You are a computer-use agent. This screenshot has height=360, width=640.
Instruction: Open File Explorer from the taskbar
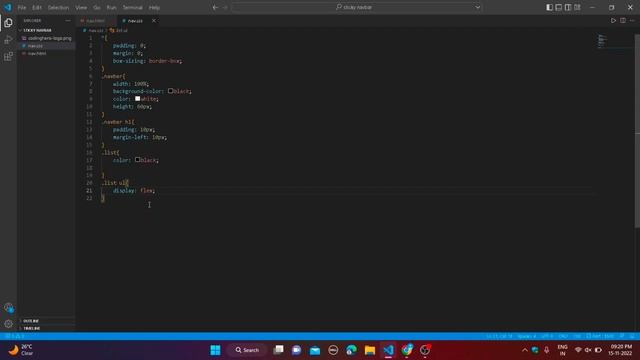coord(370,350)
